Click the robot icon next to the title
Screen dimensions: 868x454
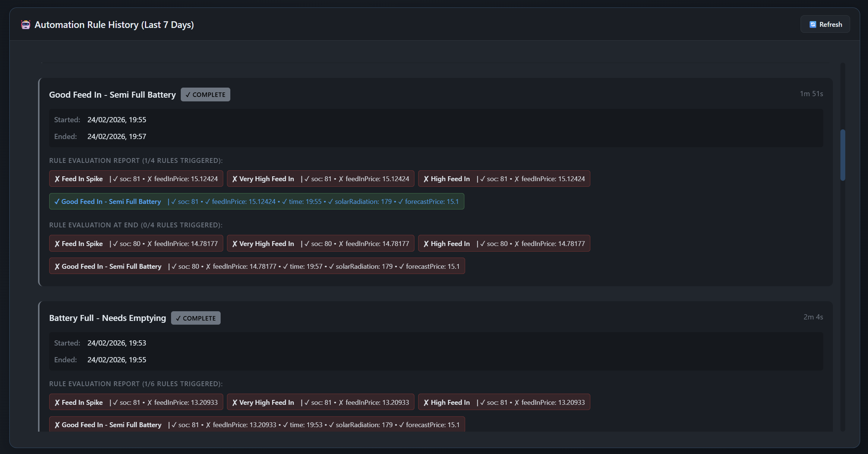[x=25, y=24]
